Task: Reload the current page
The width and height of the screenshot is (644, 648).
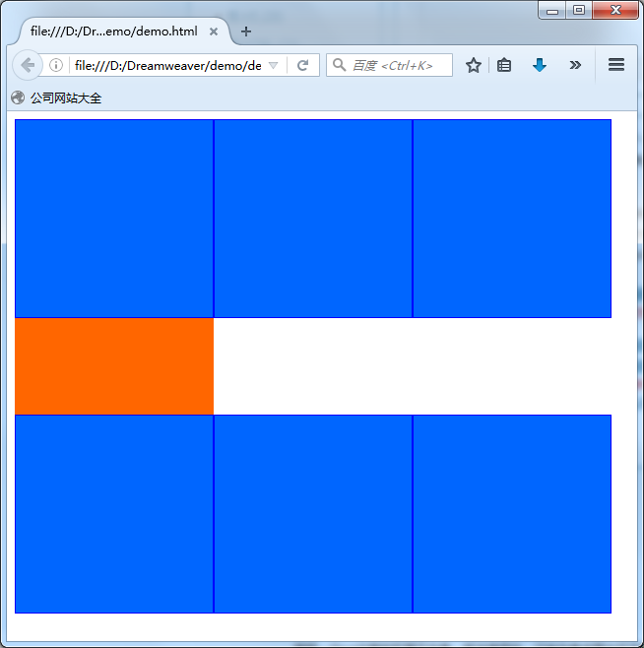Action: [303, 65]
